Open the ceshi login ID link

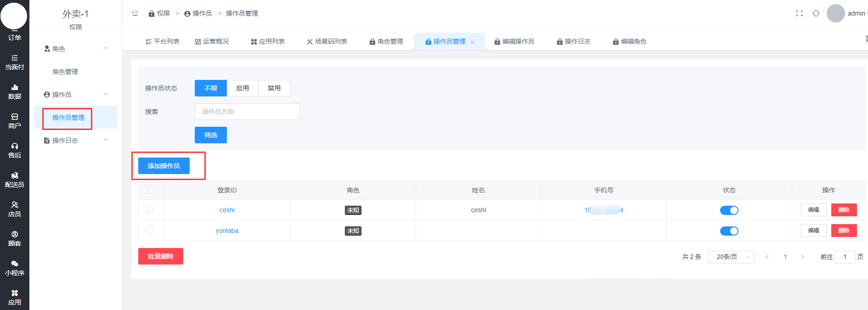coord(227,210)
